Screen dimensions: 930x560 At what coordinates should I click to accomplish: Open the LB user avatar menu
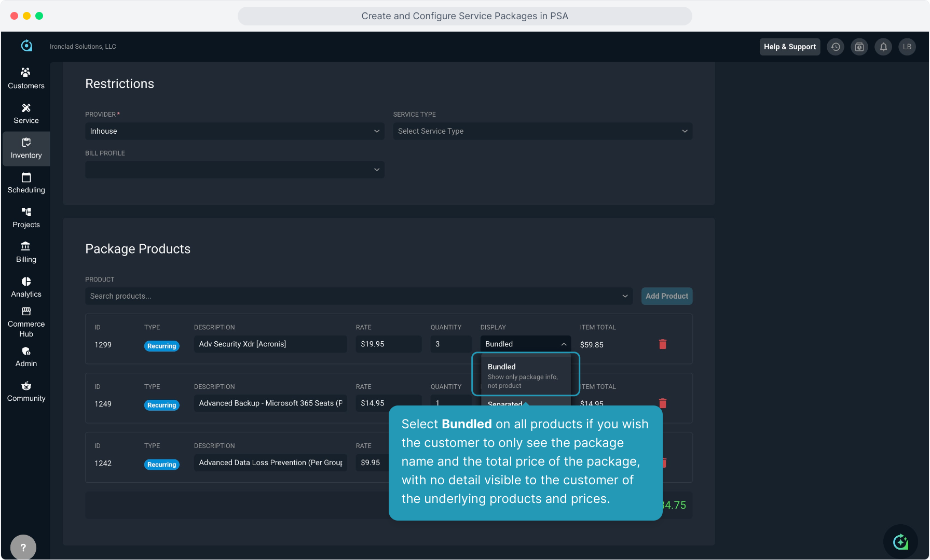(907, 47)
